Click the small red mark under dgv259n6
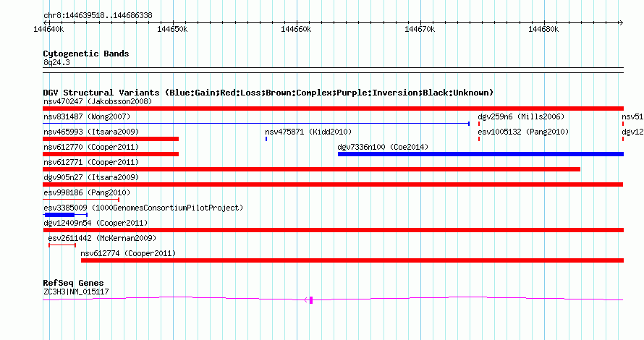644x340 pixels. click(x=479, y=124)
